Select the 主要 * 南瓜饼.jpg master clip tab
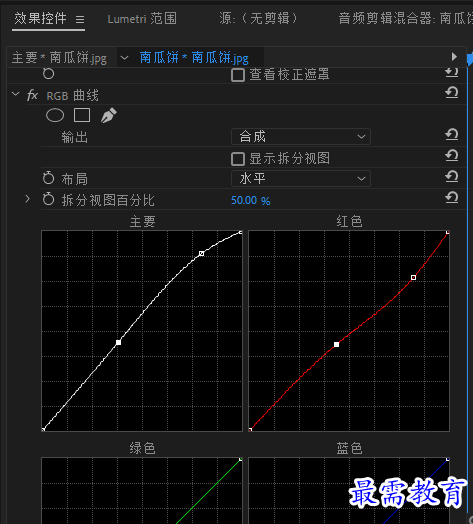The height and width of the screenshot is (524, 473). point(59,58)
